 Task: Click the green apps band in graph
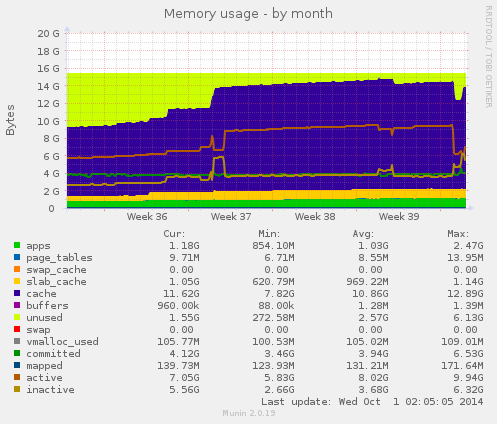click(x=267, y=203)
